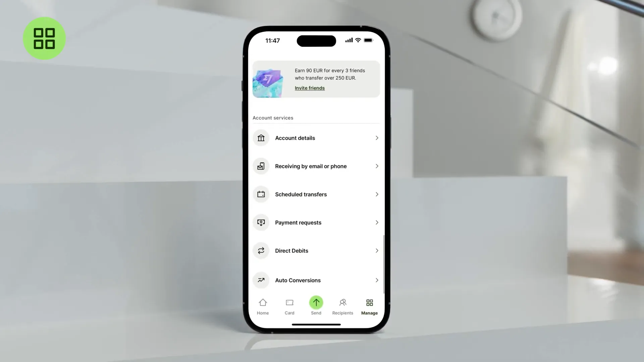Tap the Direct Debits menu item
644x362 pixels.
point(316,251)
